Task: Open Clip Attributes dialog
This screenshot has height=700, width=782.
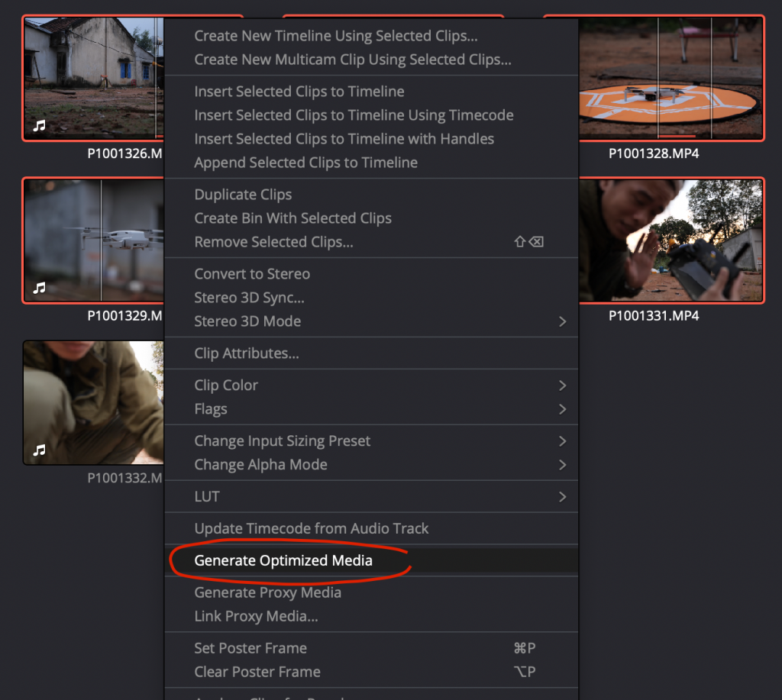Action: [x=246, y=353]
